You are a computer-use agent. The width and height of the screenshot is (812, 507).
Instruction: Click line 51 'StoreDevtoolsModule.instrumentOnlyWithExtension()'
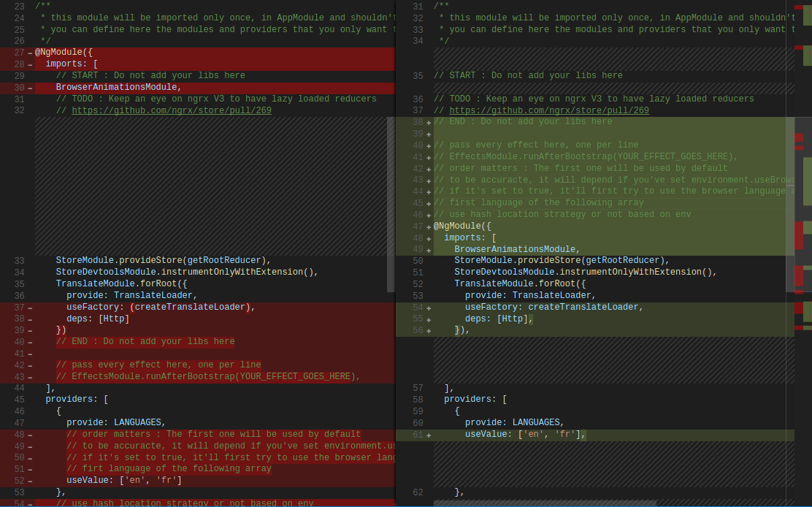pos(586,272)
